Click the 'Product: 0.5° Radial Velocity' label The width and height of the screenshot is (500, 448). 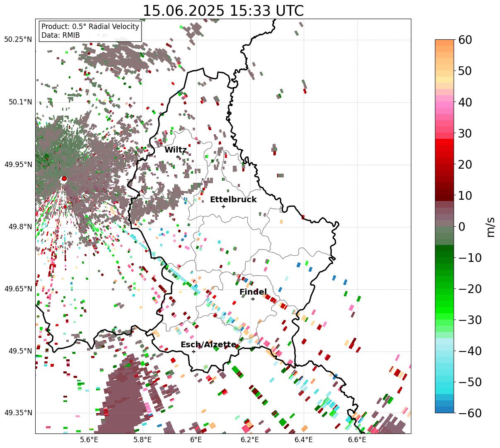tap(90, 27)
